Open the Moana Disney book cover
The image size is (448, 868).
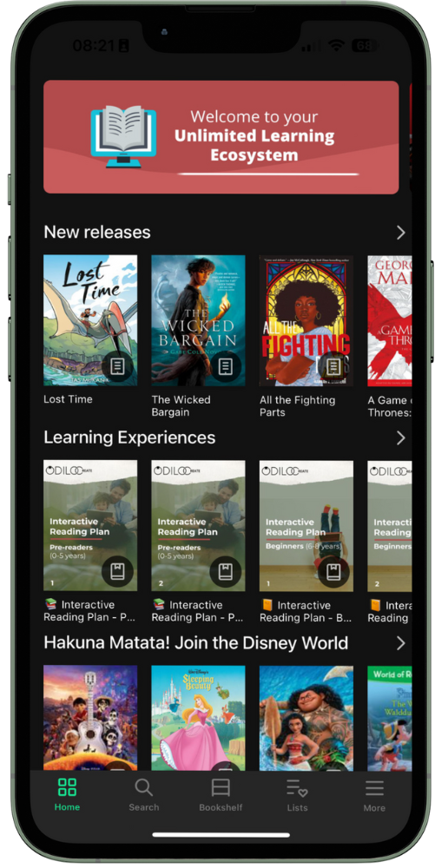coord(306,718)
